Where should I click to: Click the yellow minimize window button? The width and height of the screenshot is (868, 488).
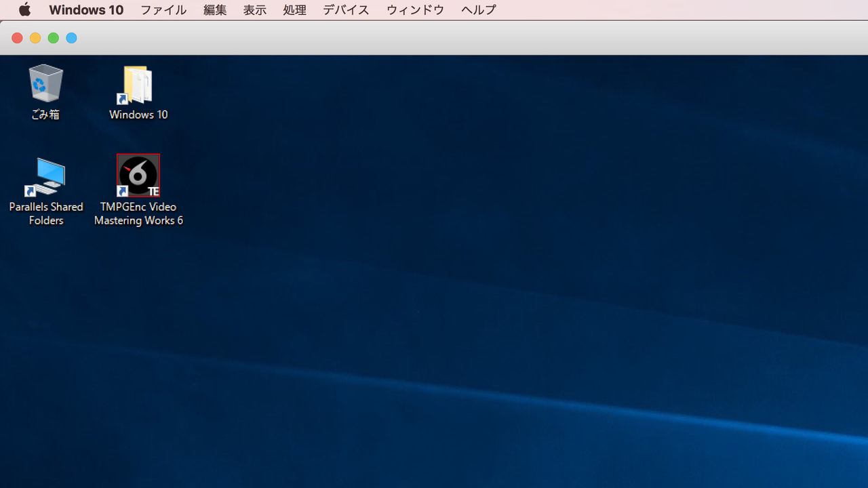pyautogui.click(x=35, y=38)
